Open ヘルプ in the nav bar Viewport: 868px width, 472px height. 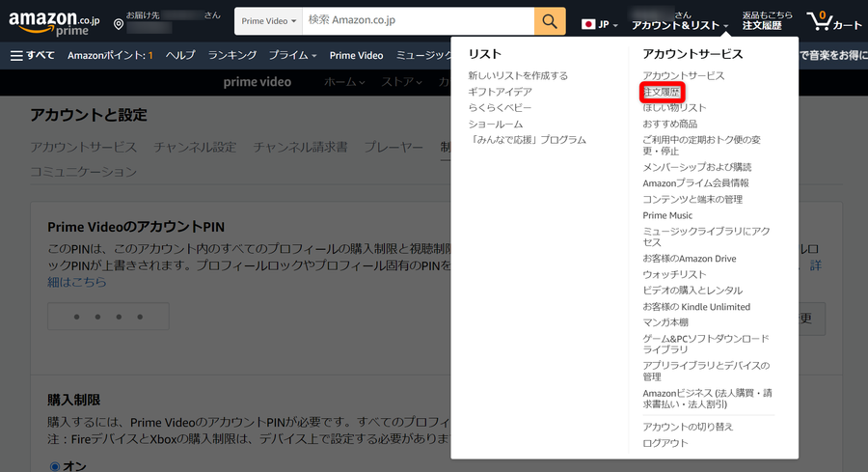[x=180, y=55]
